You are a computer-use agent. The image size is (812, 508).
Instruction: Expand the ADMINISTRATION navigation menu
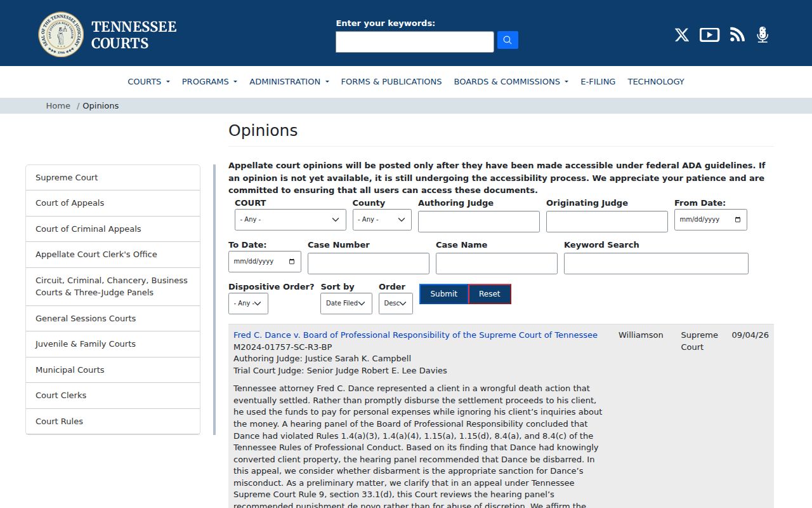(289, 81)
